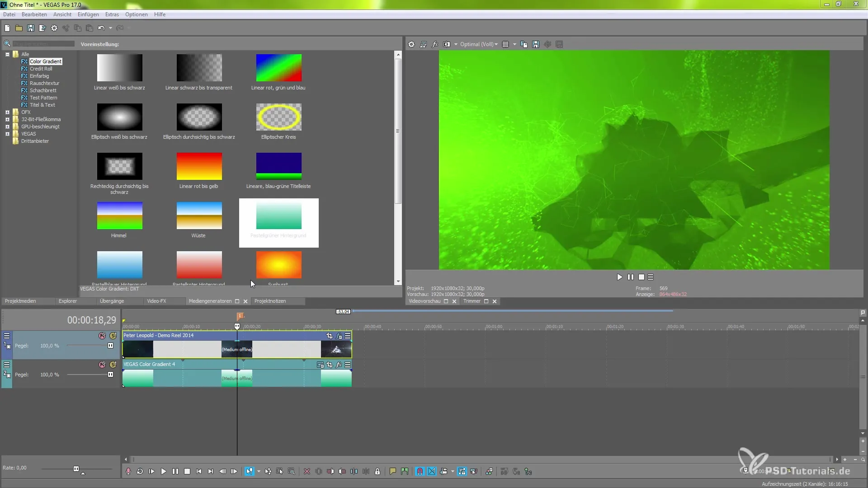The image size is (868, 488).
Task: Save preview snapshot to file
Action: tap(536, 44)
